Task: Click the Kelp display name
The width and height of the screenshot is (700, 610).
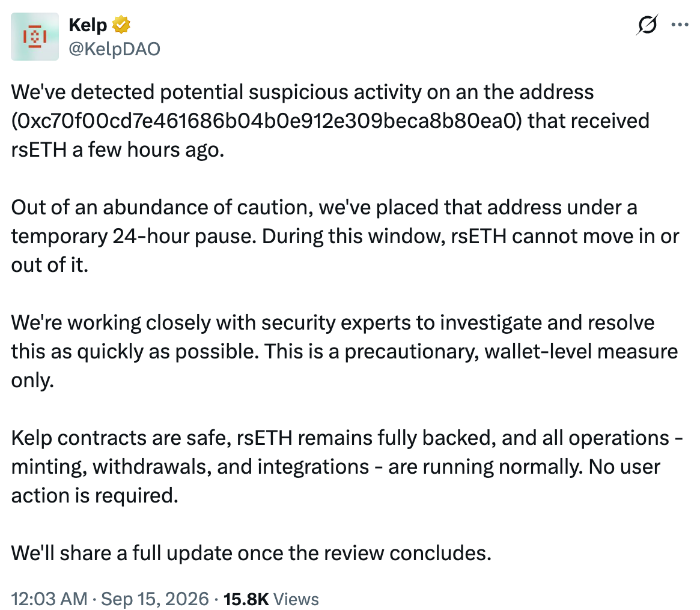Action: coord(88,25)
